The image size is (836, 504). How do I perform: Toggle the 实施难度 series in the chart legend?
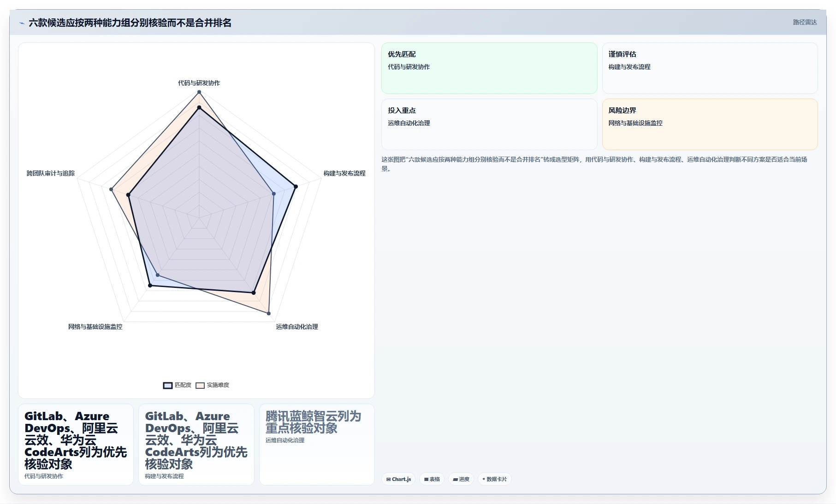coord(212,385)
